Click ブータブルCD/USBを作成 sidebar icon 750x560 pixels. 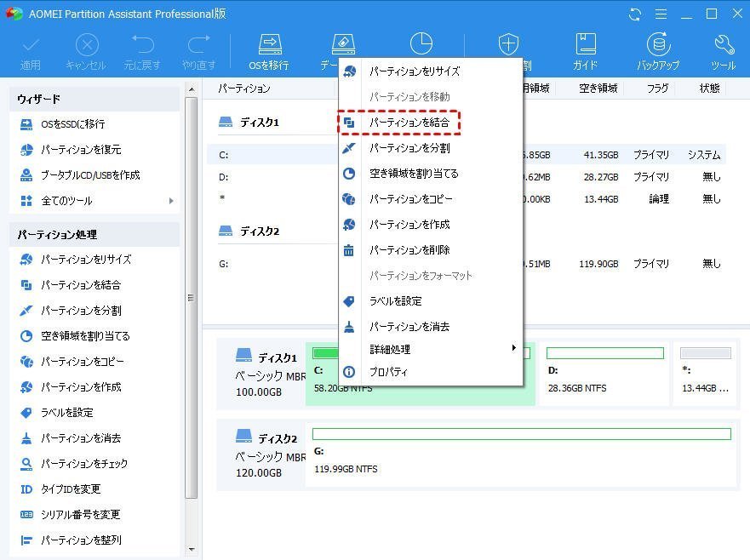[26, 175]
